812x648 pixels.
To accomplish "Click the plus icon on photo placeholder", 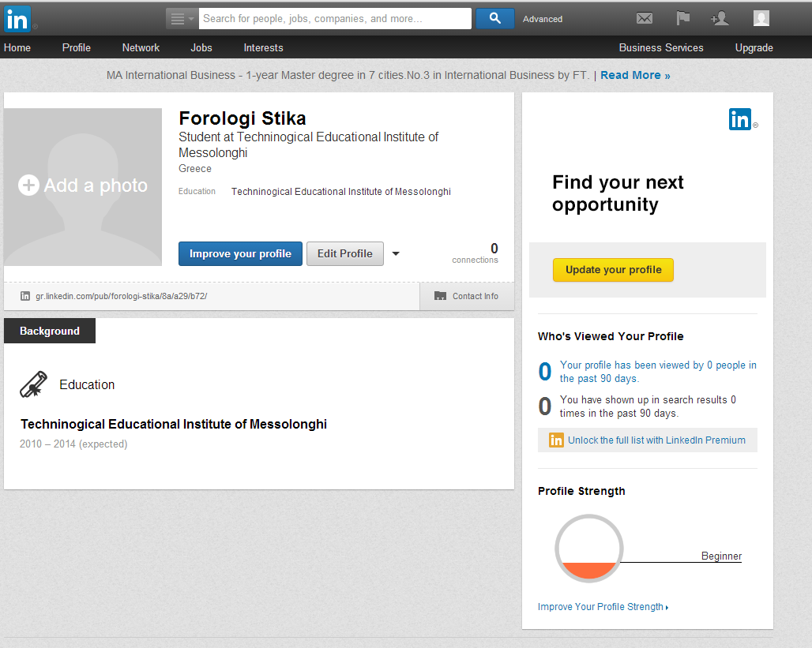I will click(28, 185).
